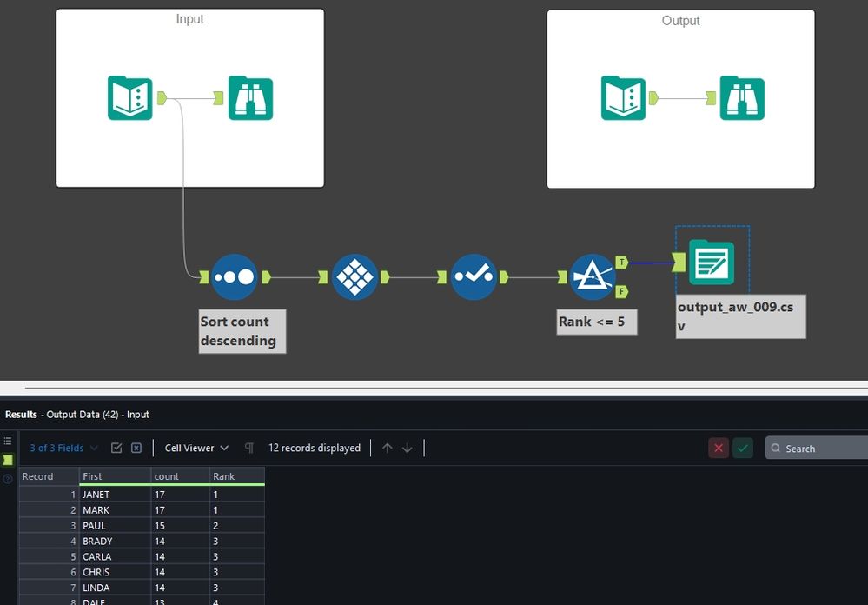Screen dimensions: 868x605
Task: Apply the data filter with the green checkmark
Action: (x=744, y=447)
